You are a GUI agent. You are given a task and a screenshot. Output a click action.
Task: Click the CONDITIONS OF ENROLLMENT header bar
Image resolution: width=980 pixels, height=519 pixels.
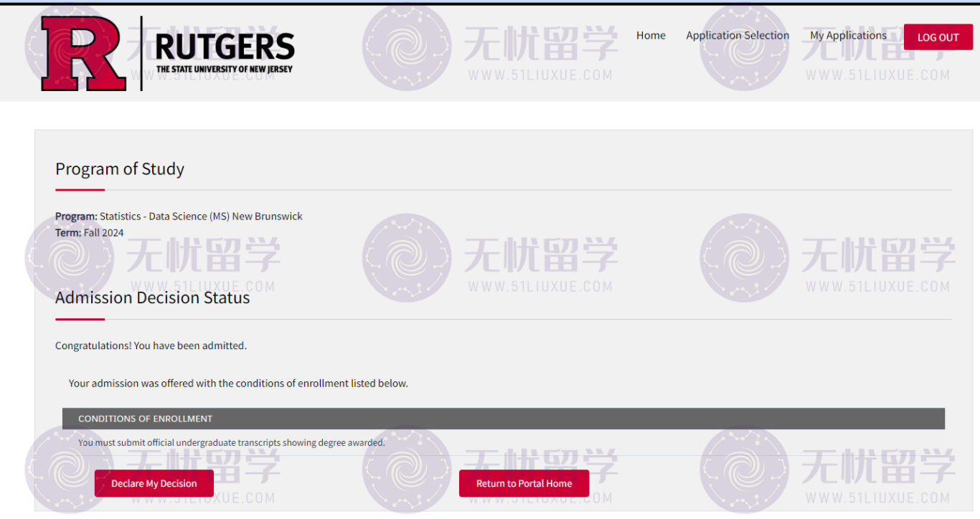(504, 419)
